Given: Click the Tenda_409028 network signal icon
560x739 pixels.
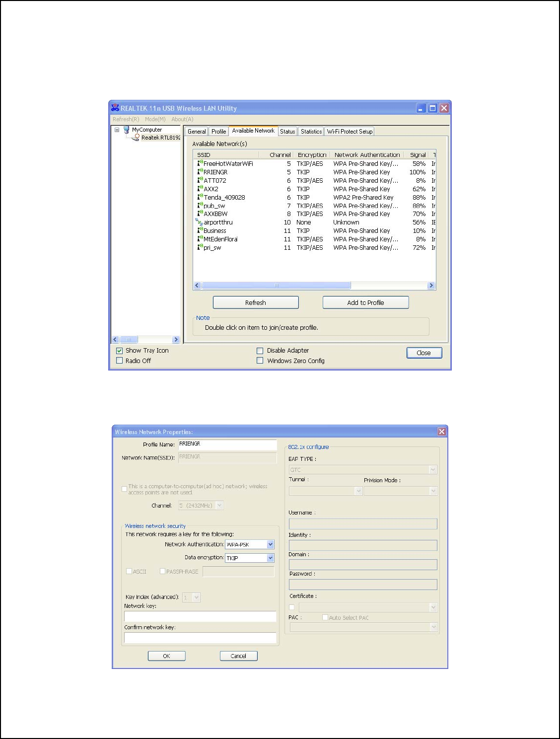Looking at the screenshot, I should [200, 197].
